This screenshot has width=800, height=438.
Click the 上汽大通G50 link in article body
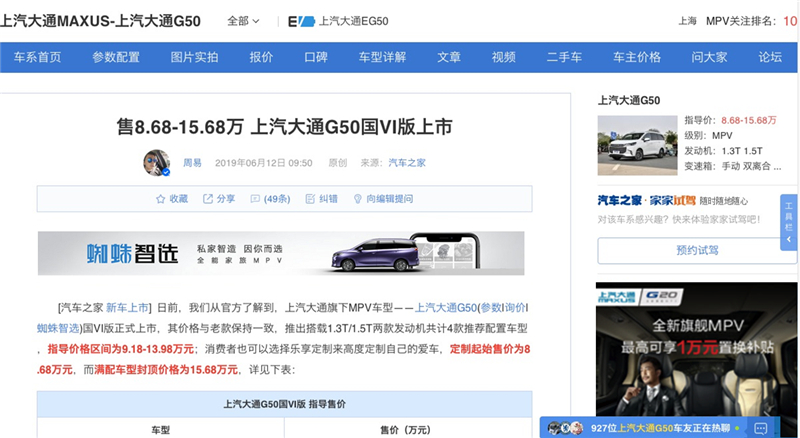point(445,308)
